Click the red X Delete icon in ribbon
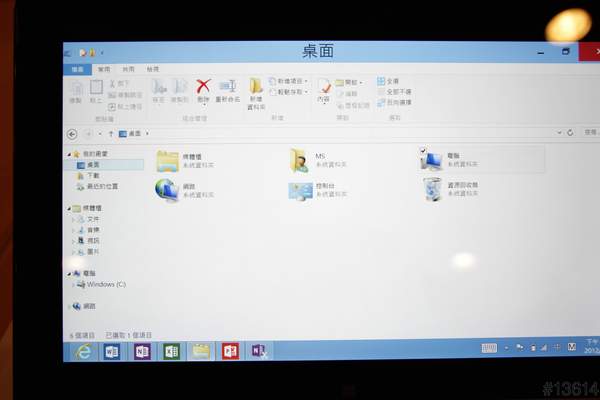This screenshot has height=400, width=600. pyautogui.click(x=203, y=87)
